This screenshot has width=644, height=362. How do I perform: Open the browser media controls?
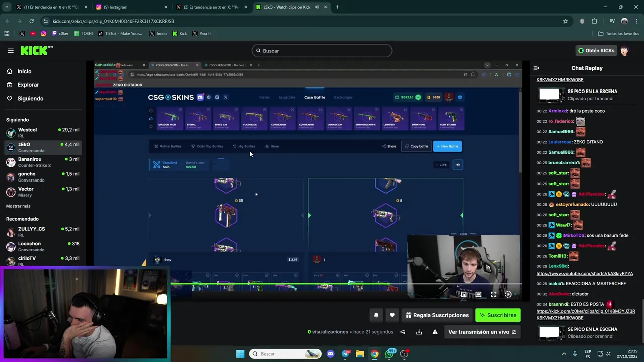(x=612, y=21)
